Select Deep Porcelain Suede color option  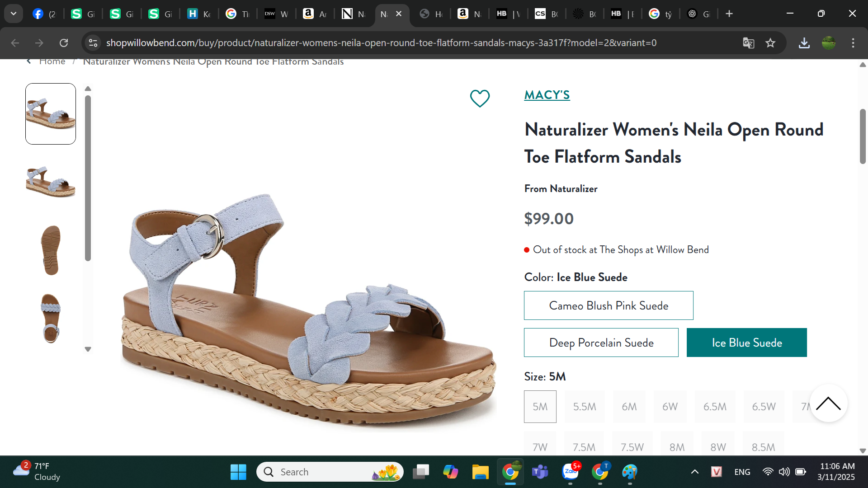[601, 343]
